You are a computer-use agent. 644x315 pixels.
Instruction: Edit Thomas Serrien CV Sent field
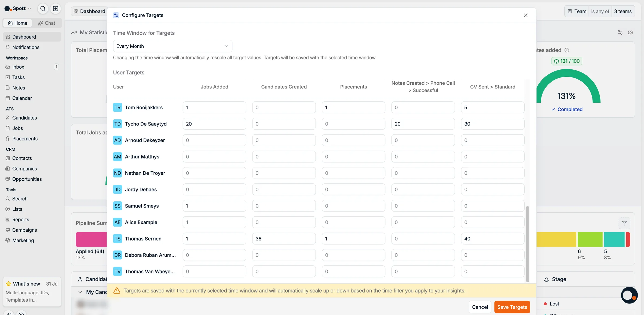pos(492,239)
